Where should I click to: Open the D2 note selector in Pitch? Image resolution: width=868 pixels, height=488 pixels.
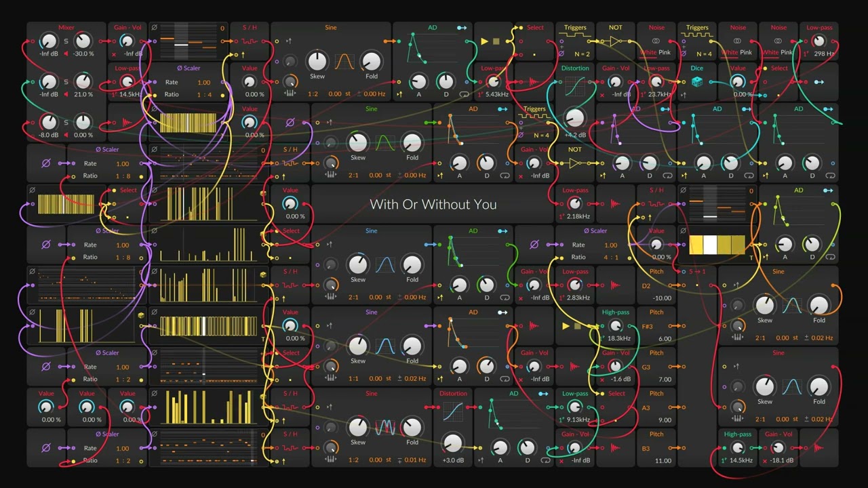coord(646,286)
